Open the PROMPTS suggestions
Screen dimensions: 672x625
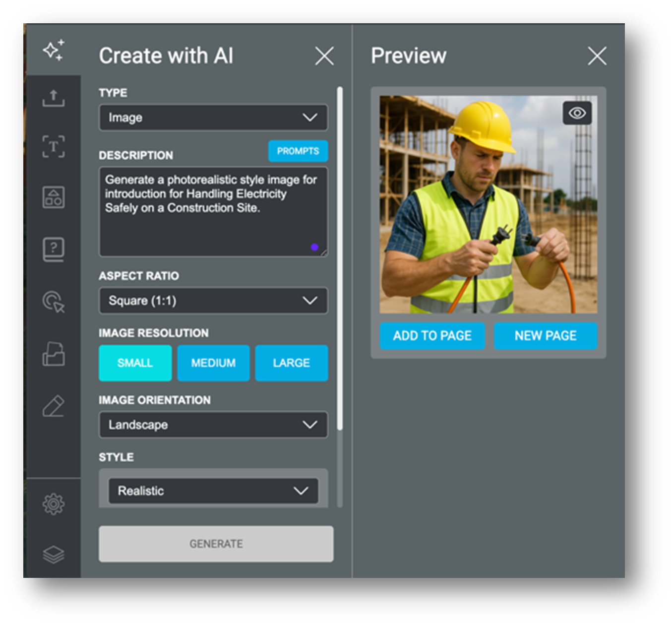298,151
